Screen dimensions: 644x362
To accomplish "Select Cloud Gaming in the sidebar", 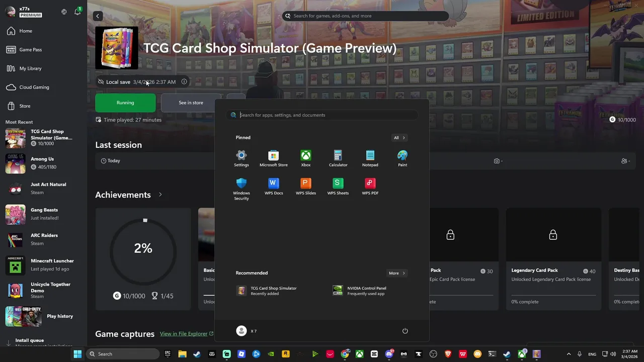I will tap(43, 87).
